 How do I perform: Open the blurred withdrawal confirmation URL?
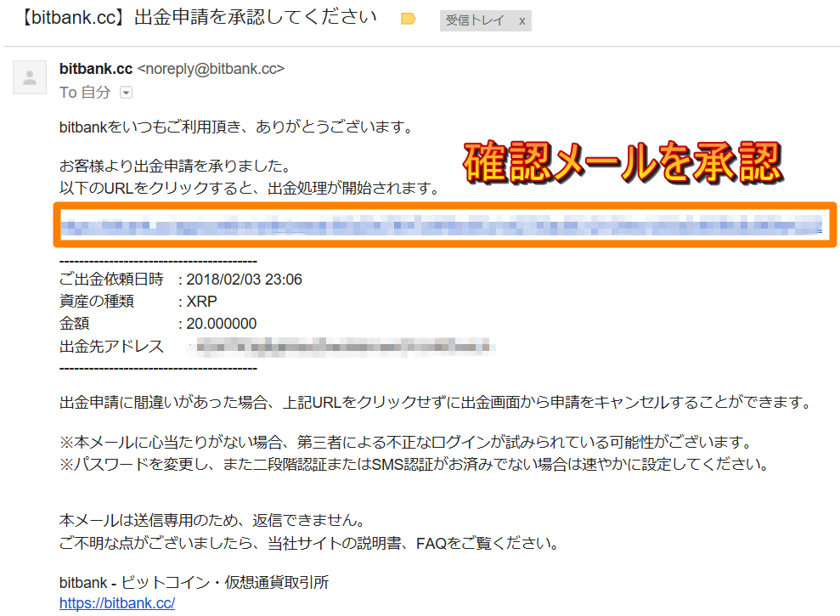coord(441,225)
